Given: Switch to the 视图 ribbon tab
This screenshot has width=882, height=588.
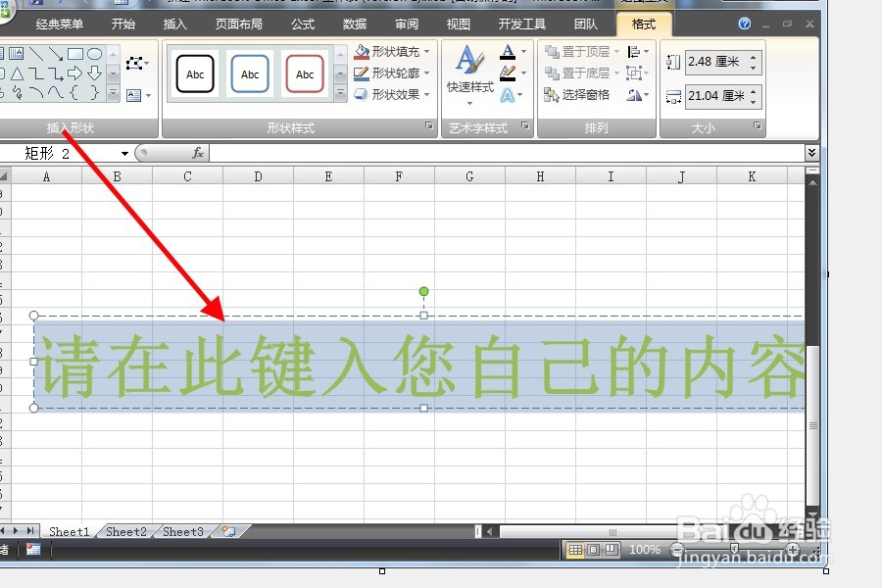Looking at the screenshot, I should (x=458, y=23).
